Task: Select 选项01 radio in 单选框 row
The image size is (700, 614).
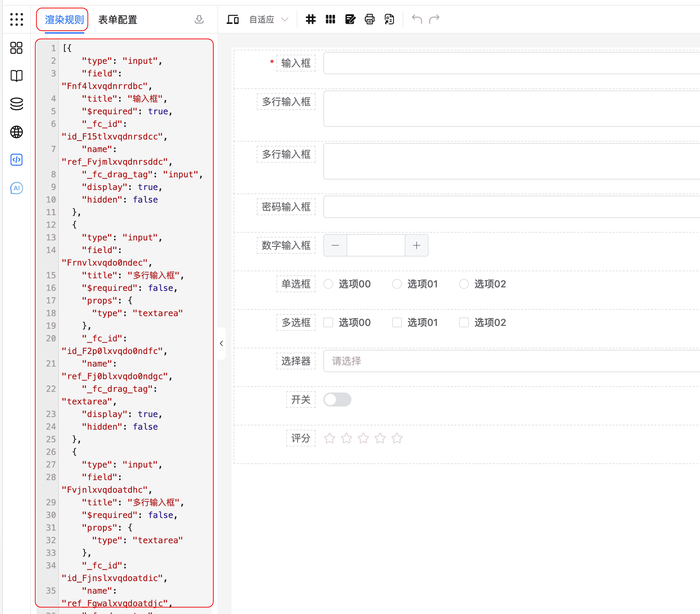Action: 397,284
